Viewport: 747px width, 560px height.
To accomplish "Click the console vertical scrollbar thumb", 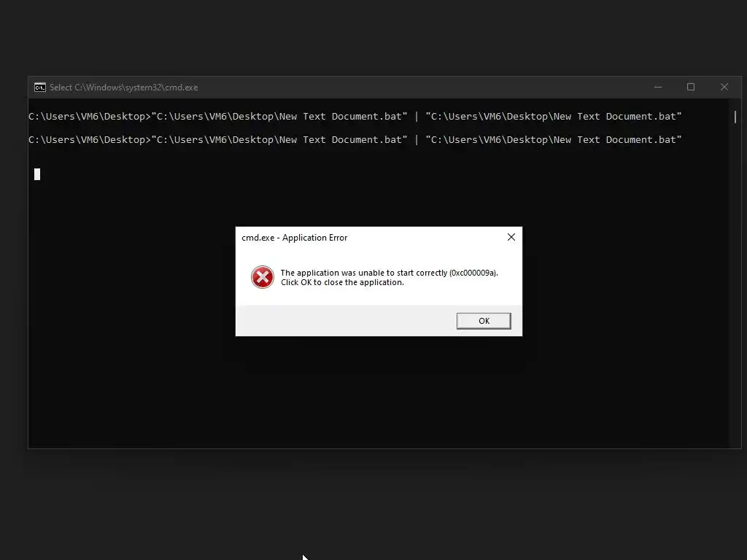I will coord(735,117).
